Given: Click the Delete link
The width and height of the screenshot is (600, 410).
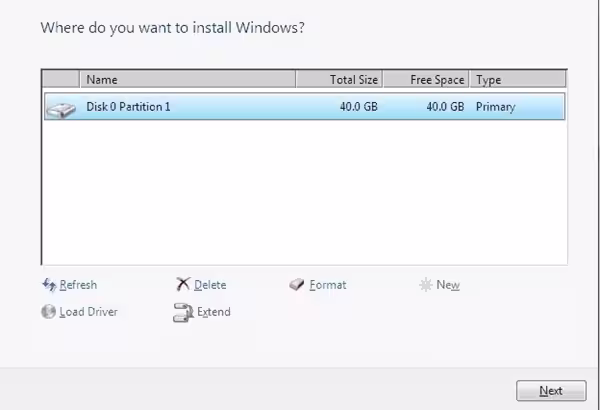Looking at the screenshot, I should coord(210,285).
